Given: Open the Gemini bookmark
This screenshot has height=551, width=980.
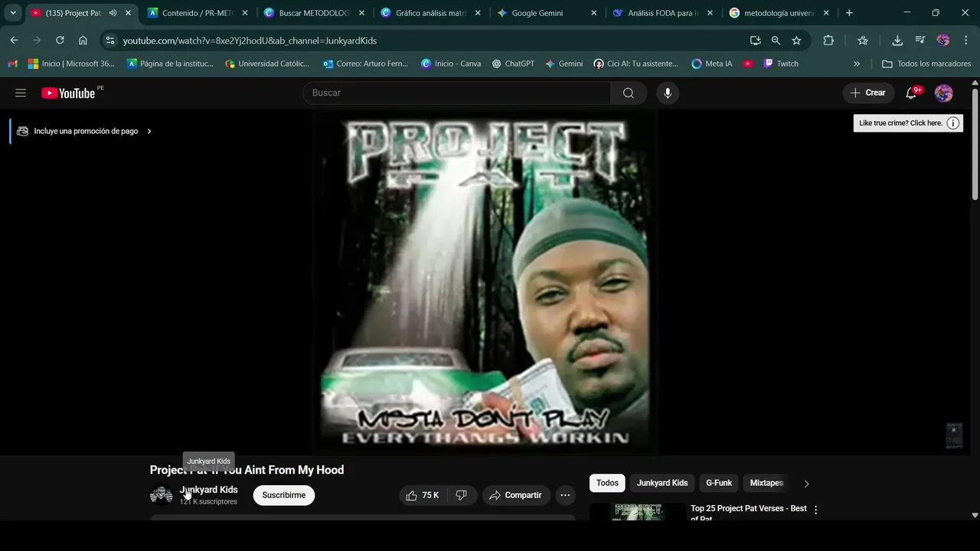Looking at the screenshot, I should tap(563, 64).
